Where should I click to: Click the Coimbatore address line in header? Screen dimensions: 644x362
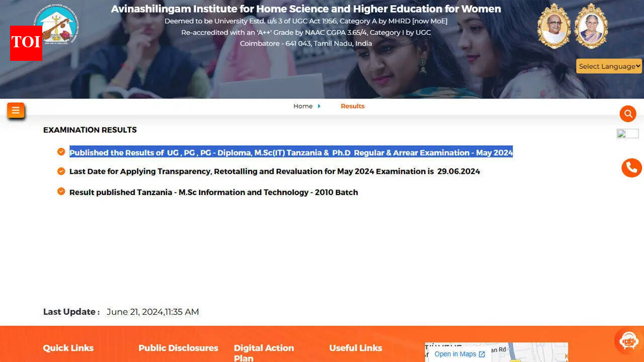(x=306, y=44)
